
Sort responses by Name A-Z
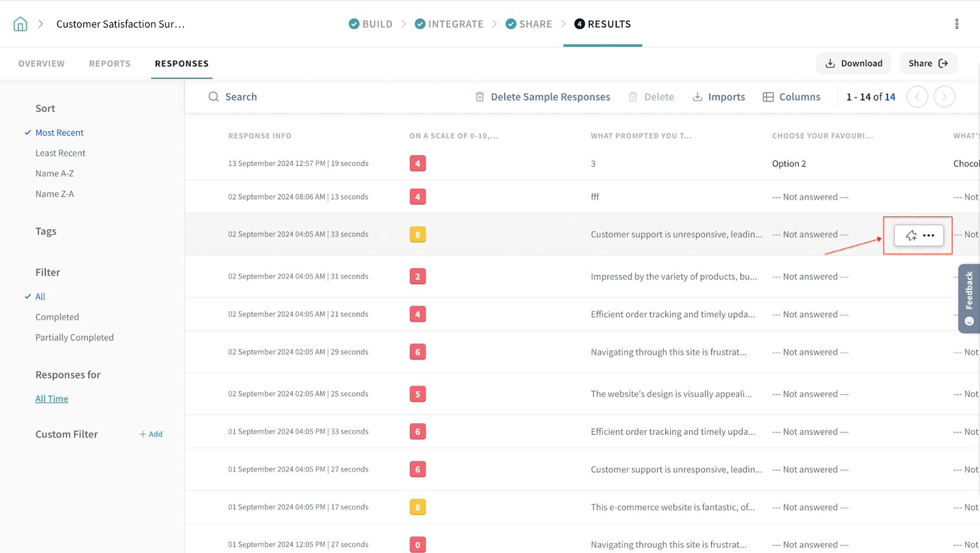[55, 173]
